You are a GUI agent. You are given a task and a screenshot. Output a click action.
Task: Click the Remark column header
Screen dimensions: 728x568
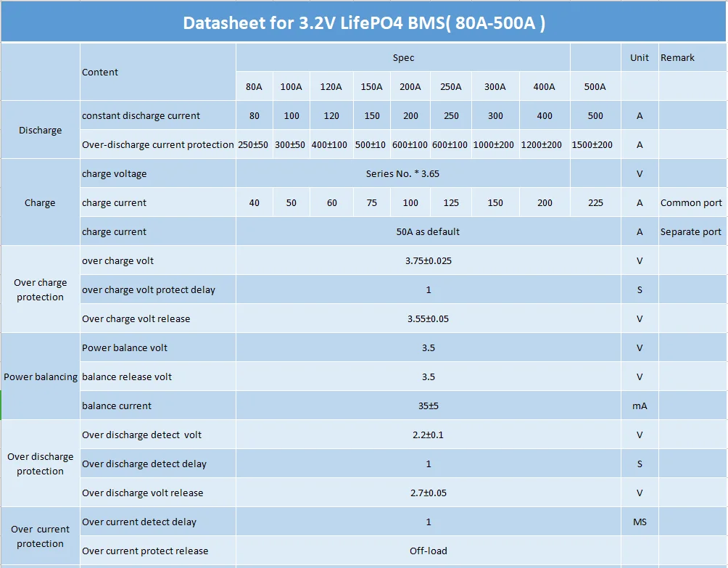pos(692,57)
